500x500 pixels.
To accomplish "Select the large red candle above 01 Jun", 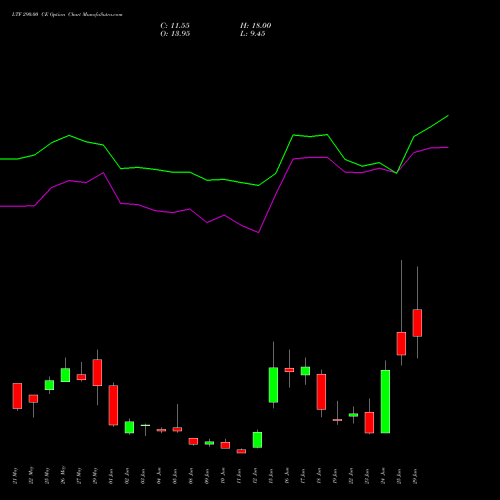I will [113, 405].
